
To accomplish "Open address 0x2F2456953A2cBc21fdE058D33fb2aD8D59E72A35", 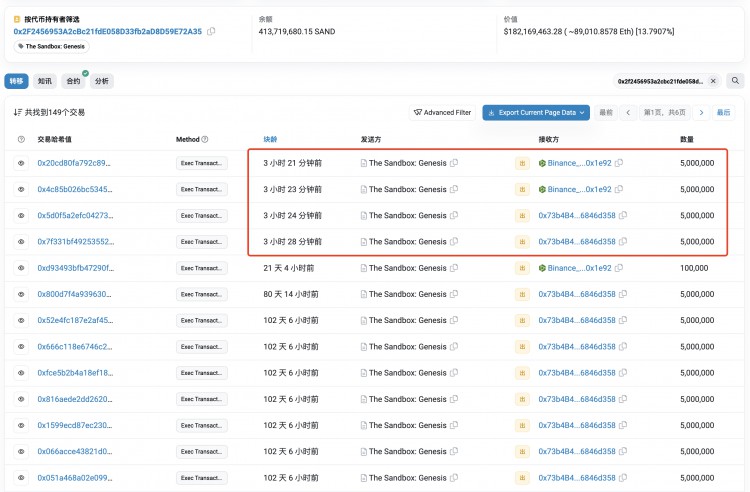I will click(108, 32).
